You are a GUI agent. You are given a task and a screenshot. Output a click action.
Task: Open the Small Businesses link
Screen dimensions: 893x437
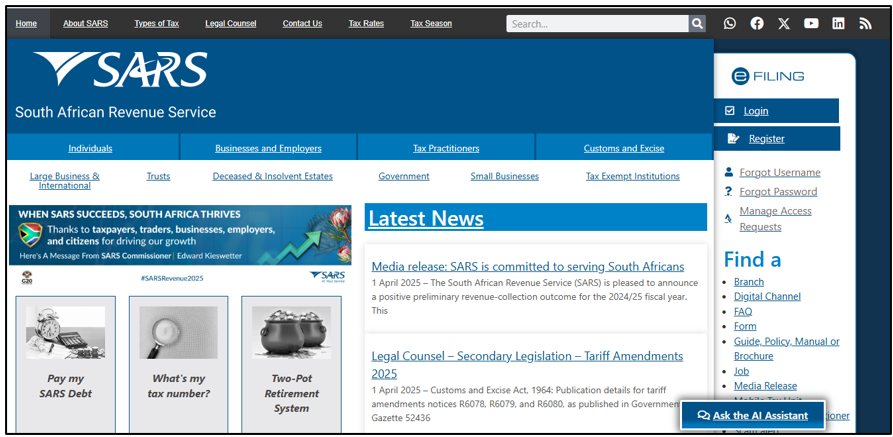505,176
